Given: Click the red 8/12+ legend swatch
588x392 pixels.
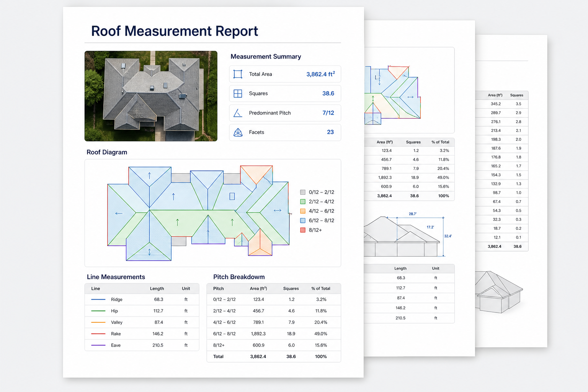Looking at the screenshot, I should (x=303, y=230).
